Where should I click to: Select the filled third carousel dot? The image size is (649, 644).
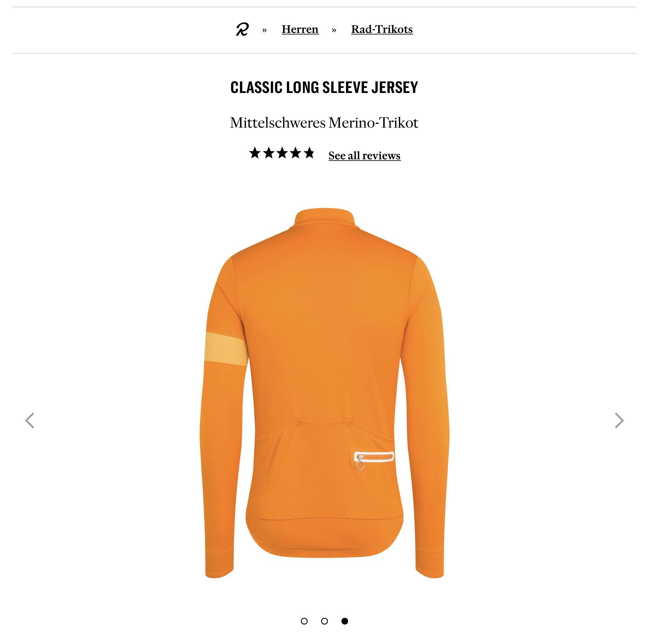tap(345, 621)
